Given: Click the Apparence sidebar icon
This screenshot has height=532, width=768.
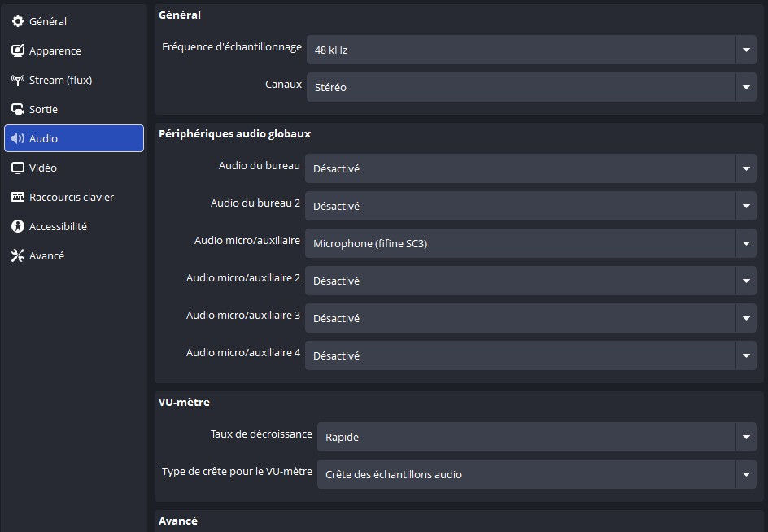Looking at the screenshot, I should click(x=18, y=50).
